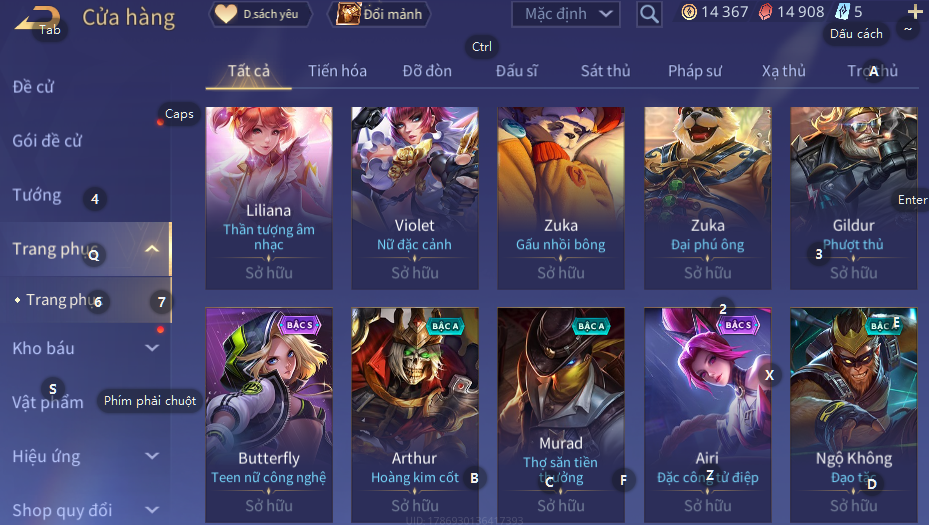Screen dimensions: 929x525
Task: Select Liliana Thần tượng âm nhạc skin
Action: tap(269, 198)
